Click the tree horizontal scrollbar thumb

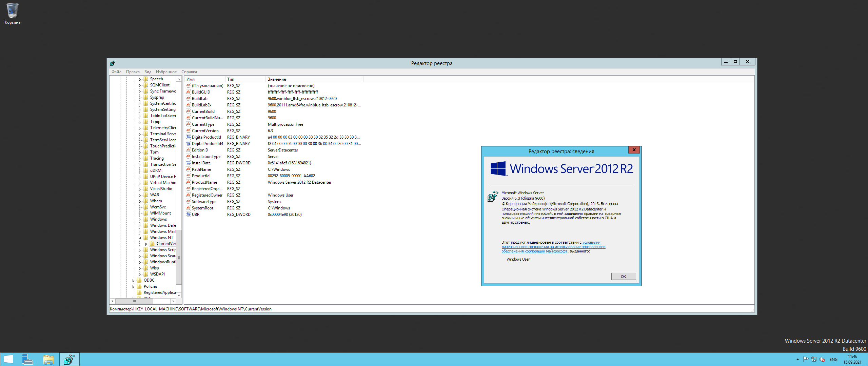[x=134, y=301]
